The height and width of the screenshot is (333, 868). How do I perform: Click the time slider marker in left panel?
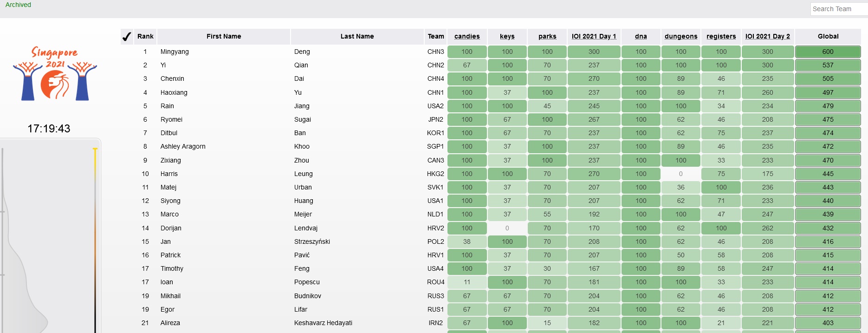[x=95, y=150]
